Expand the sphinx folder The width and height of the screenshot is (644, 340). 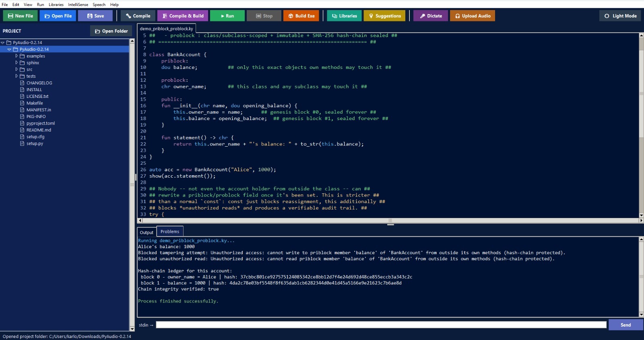[17, 62]
